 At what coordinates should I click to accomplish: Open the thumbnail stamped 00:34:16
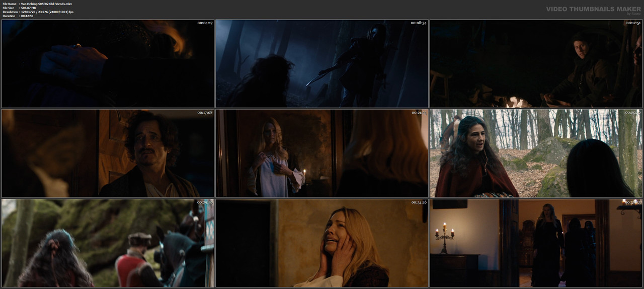tap(322, 243)
